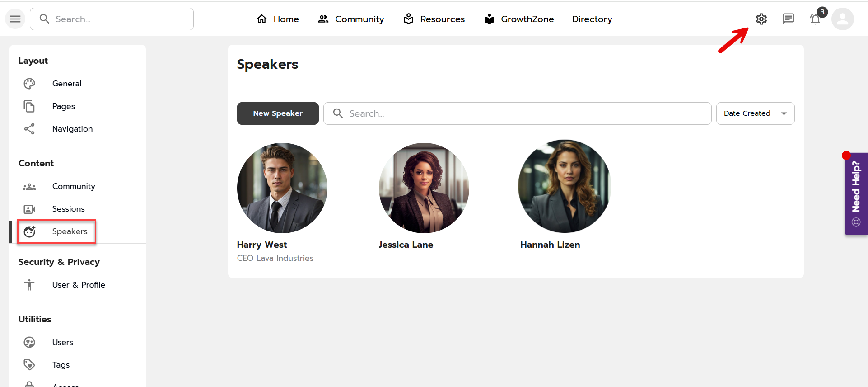
Task: Click the General palette icon
Action: tap(29, 84)
